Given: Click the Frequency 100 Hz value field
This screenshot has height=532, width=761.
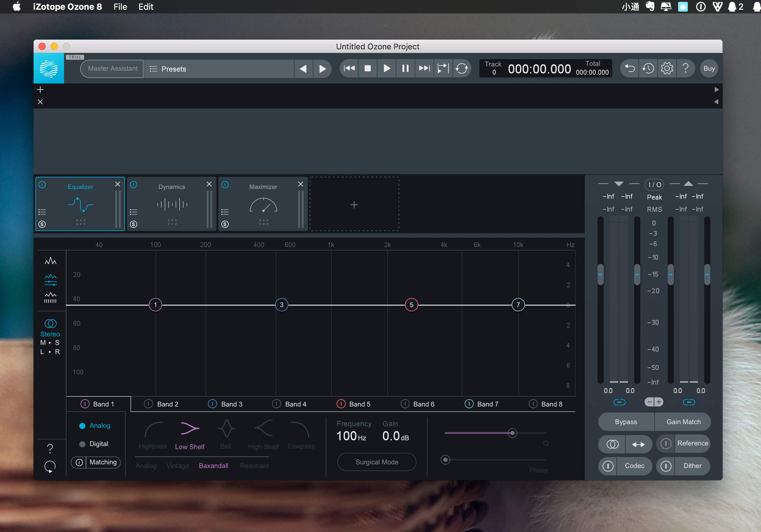Looking at the screenshot, I should (x=351, y=436).
